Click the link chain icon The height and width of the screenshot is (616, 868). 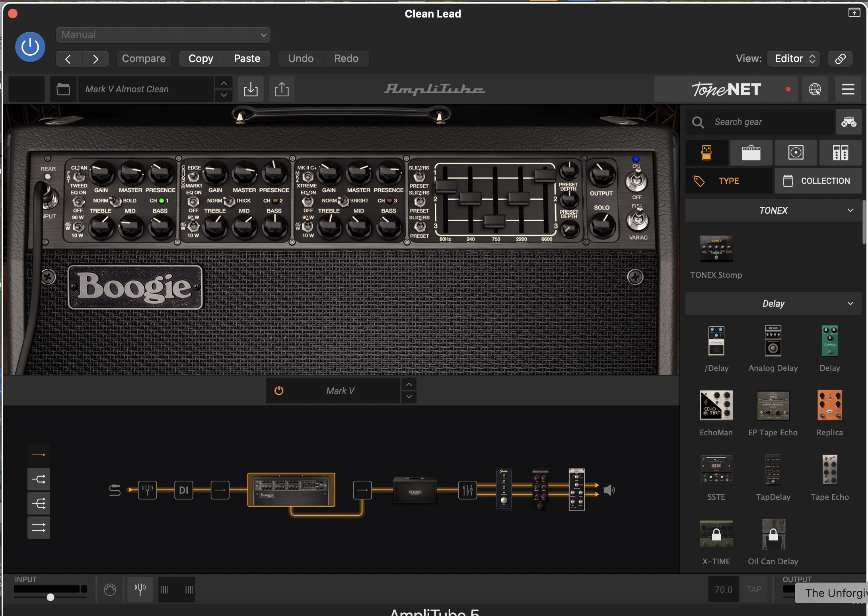[840, 59]
